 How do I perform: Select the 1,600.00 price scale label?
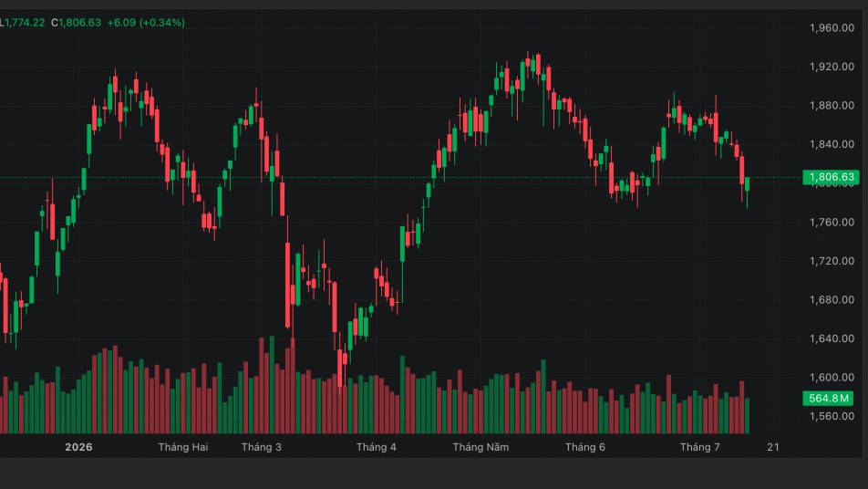(832, 377)
